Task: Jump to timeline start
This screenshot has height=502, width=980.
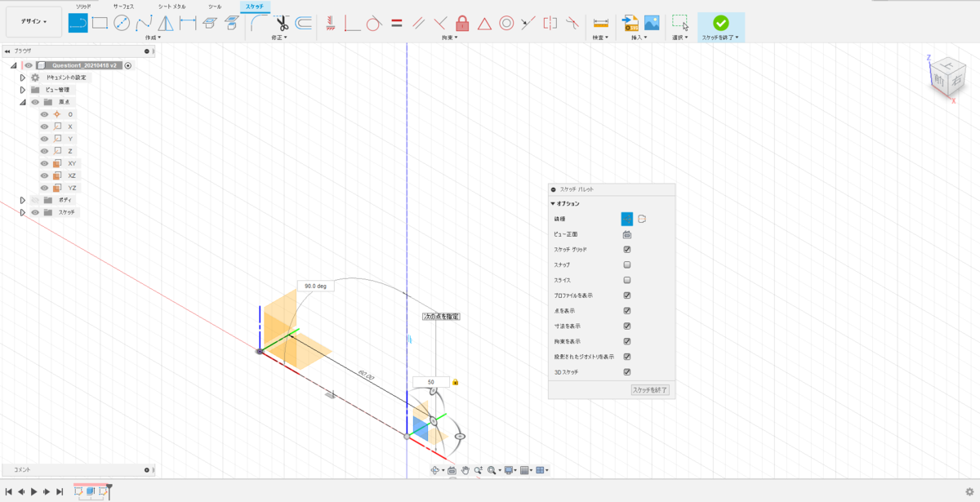Action: (8, 492)
